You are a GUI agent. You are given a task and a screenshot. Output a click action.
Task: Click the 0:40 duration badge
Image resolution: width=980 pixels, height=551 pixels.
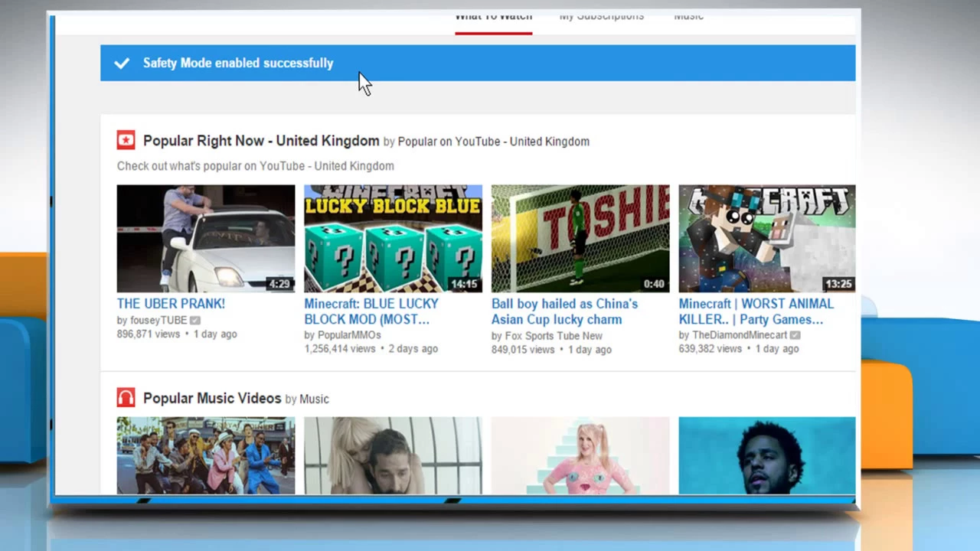tap(654, 284)
